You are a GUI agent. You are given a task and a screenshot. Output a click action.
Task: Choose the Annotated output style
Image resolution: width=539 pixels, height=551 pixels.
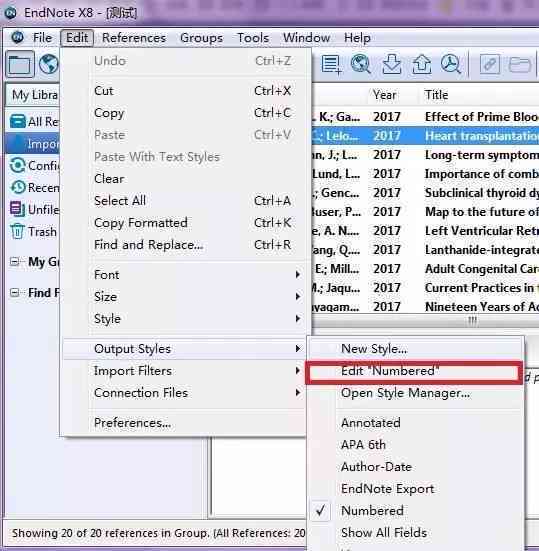(415, 422)
